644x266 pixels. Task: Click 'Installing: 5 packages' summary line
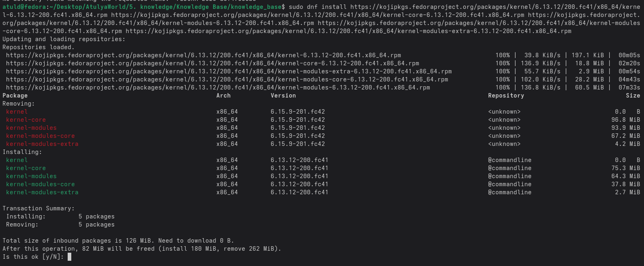point(60,216)
